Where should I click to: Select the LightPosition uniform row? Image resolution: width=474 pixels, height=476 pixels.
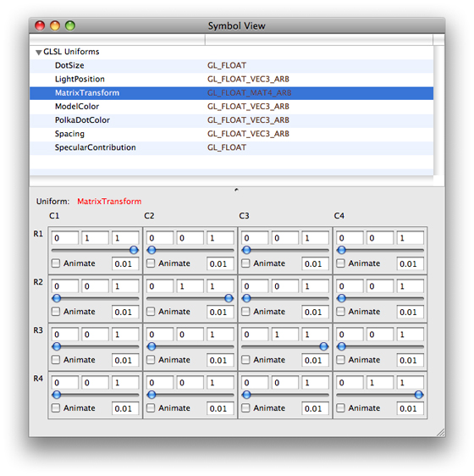(x=232, y=80)
